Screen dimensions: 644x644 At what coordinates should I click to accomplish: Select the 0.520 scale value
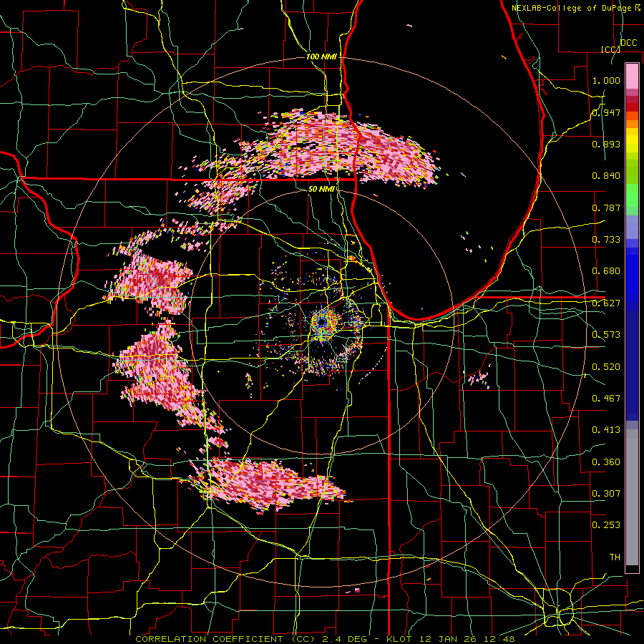[606, 367]
